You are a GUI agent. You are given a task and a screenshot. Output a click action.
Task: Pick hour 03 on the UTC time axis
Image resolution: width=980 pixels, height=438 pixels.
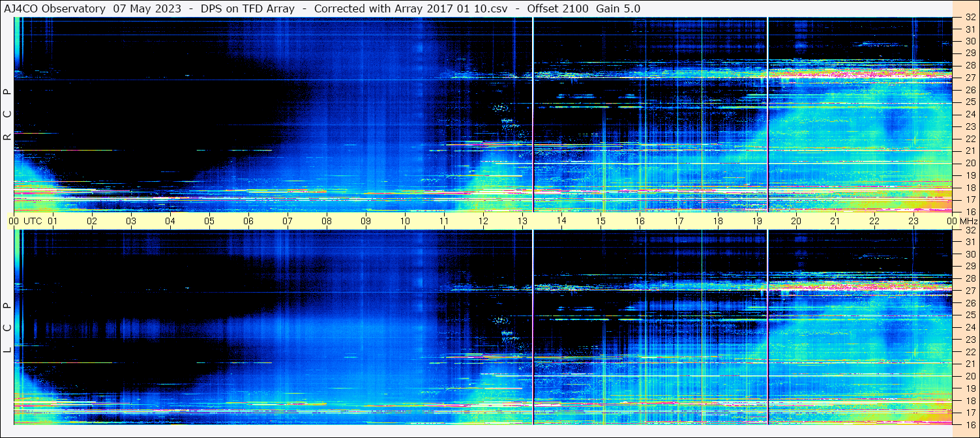(x=131, y=221)
